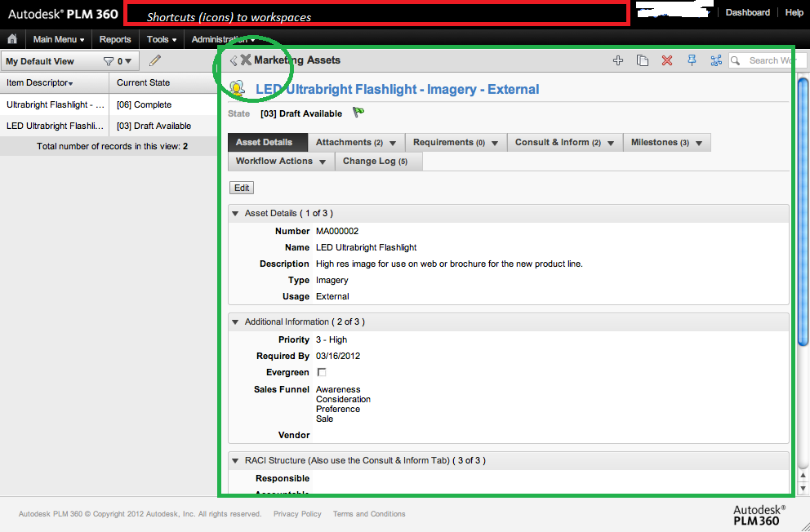Close the Marketing Assets item panel
This screenshot has width=810, height=532.
(246, 60)
